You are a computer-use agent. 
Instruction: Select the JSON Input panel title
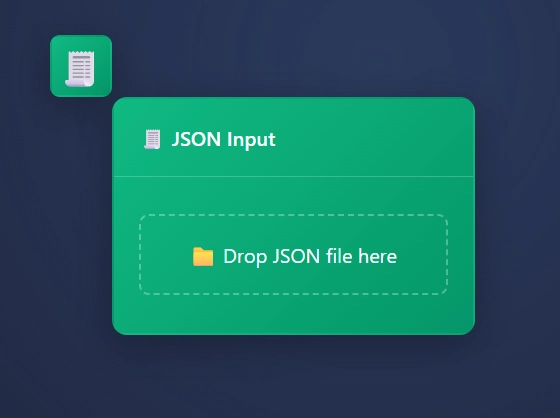[224, 139]
